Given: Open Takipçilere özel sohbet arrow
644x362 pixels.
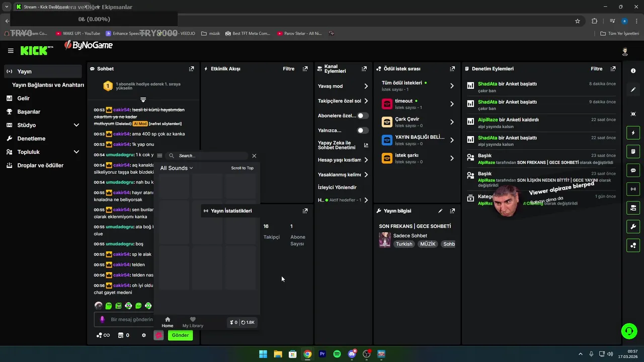Looking at the screenshot, I should 366,101.
